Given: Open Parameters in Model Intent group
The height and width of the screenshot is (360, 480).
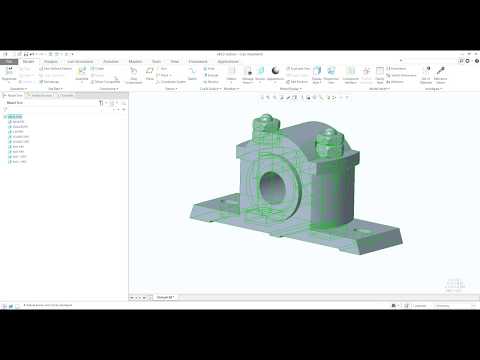Looking at the screenshot, I should 396,68.
